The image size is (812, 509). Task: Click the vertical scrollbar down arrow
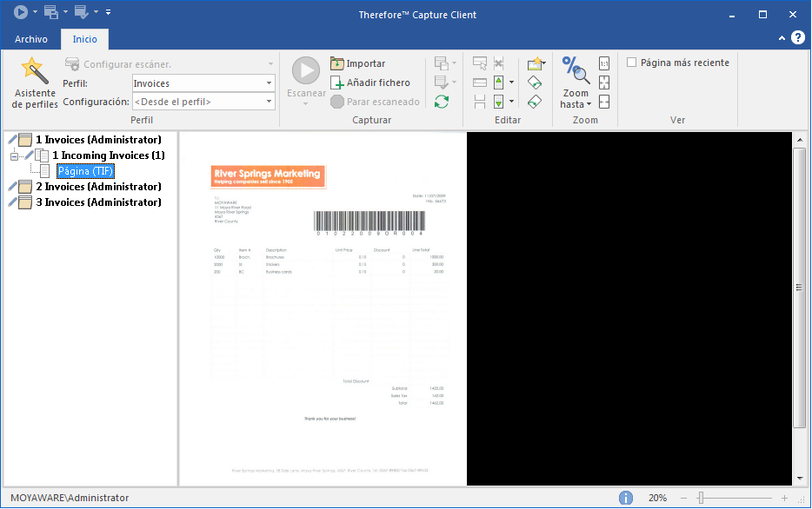pyautogui.click(x=800, y=479)
